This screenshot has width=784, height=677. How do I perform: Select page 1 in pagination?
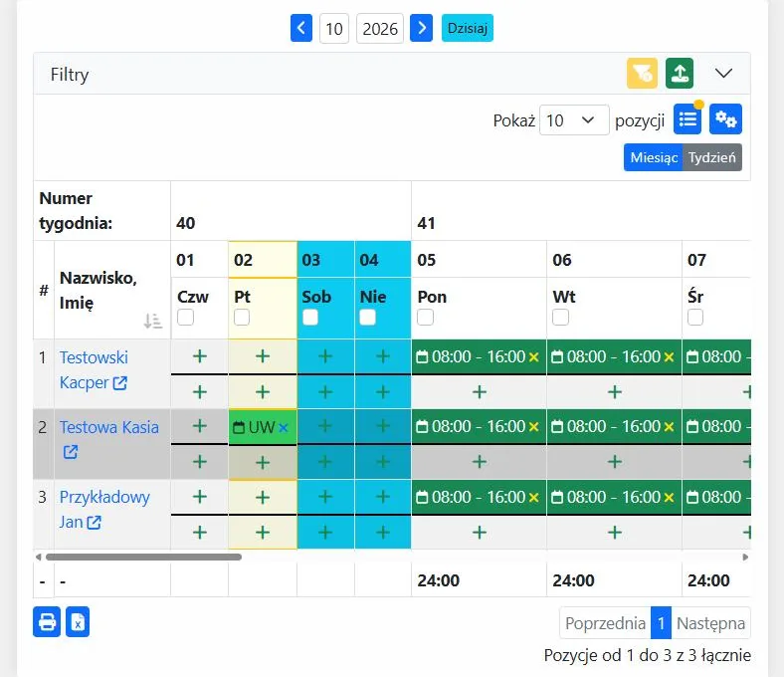(661, 623)
